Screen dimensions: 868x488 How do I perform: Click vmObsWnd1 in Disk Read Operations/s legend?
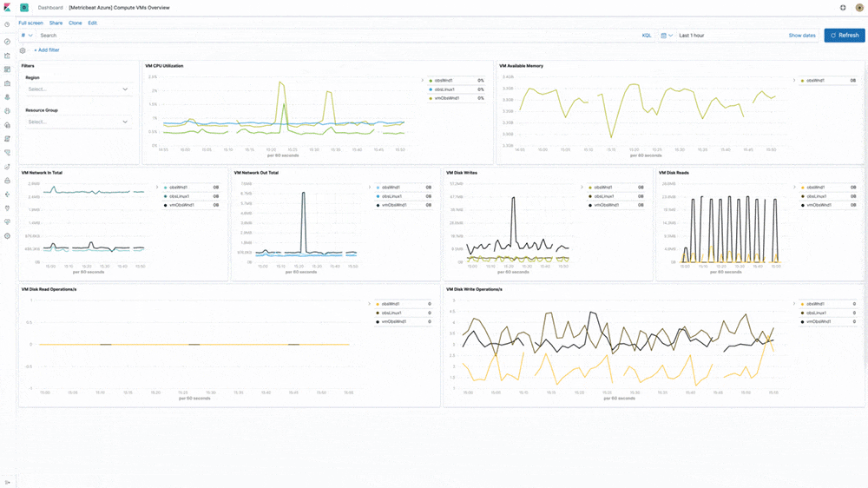pos(394,322)
